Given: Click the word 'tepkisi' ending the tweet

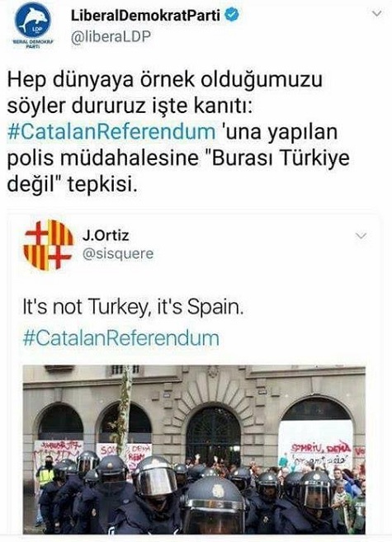Looking at the screenshot, I should point(102,185).
